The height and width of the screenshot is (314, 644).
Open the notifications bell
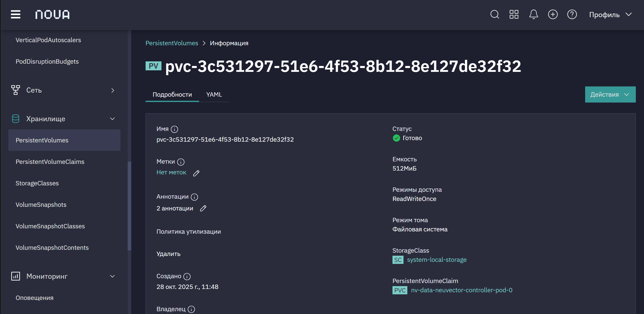pos(533,14)
